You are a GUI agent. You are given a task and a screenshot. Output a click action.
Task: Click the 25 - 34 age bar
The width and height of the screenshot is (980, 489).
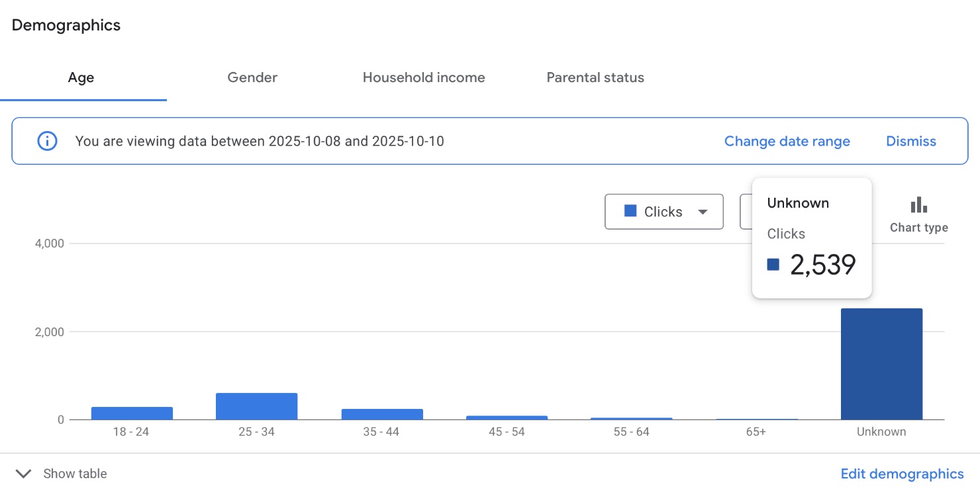point(257,406)
